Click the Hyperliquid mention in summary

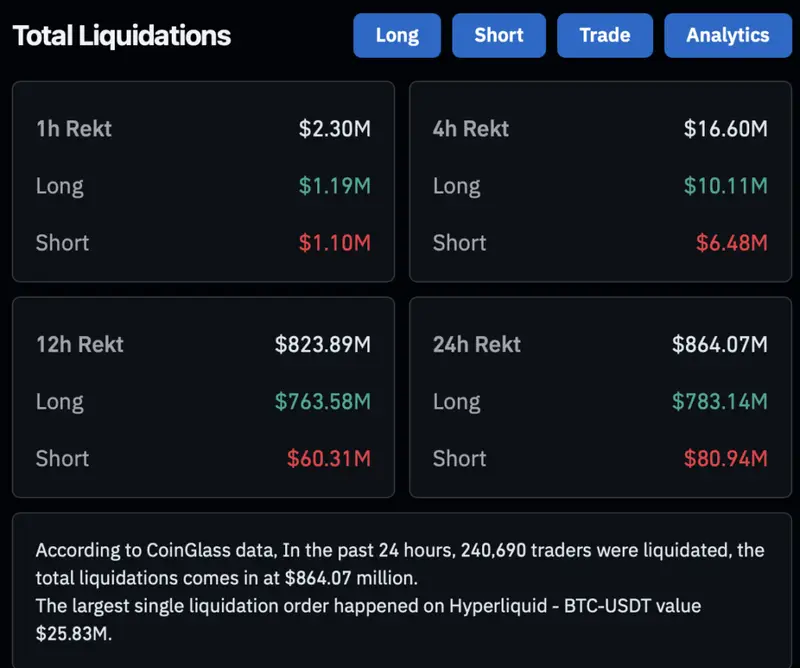[498, 604]
